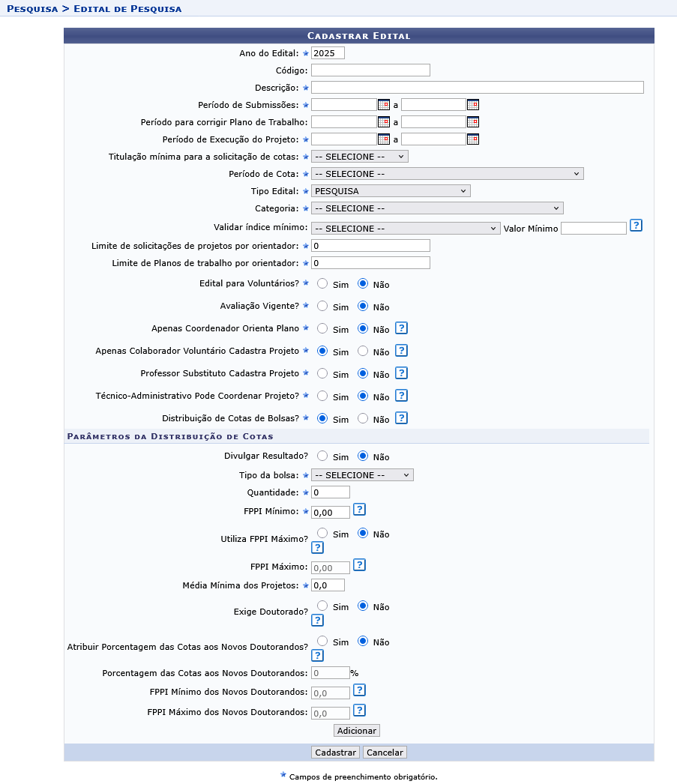
Task: Click inside the Ano do Edital field
Action: [328, 52]
